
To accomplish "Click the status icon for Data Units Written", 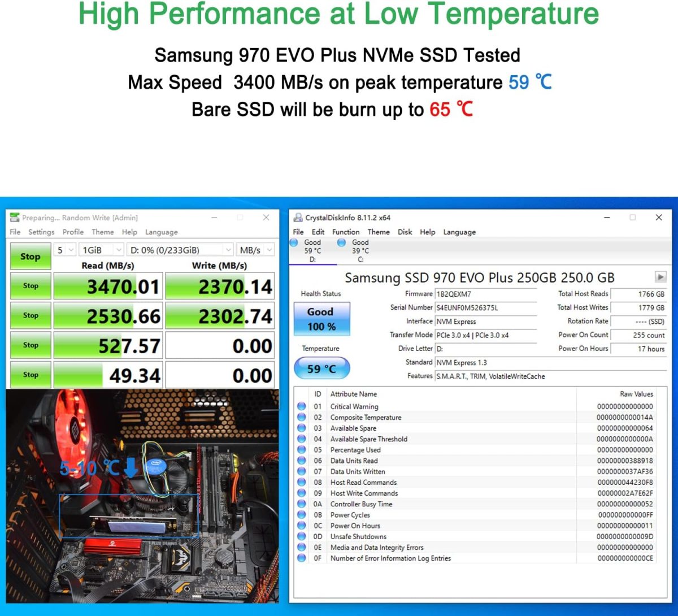I will 302,471.
